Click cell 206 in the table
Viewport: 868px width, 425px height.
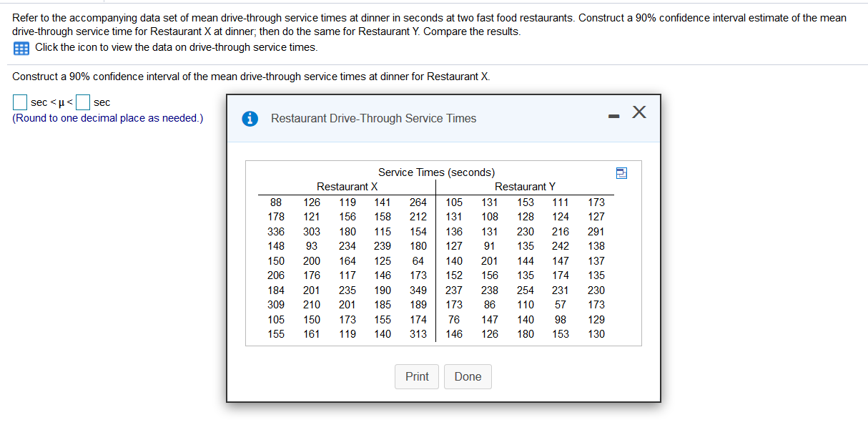[x=276, y=275]
